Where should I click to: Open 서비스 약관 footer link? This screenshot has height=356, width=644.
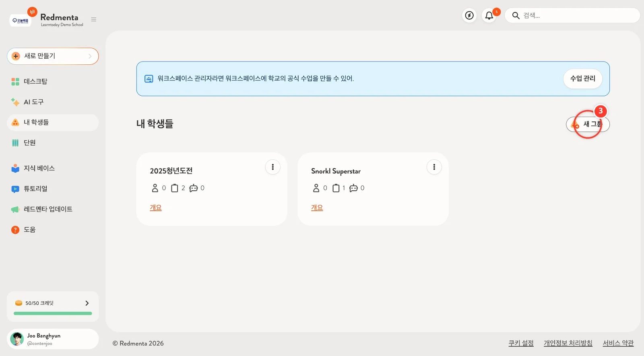click(618, 343)
